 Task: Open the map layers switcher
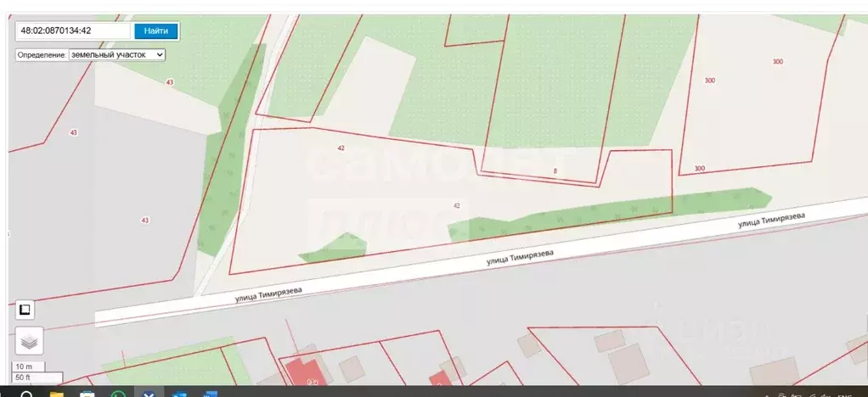pos(29,341)
